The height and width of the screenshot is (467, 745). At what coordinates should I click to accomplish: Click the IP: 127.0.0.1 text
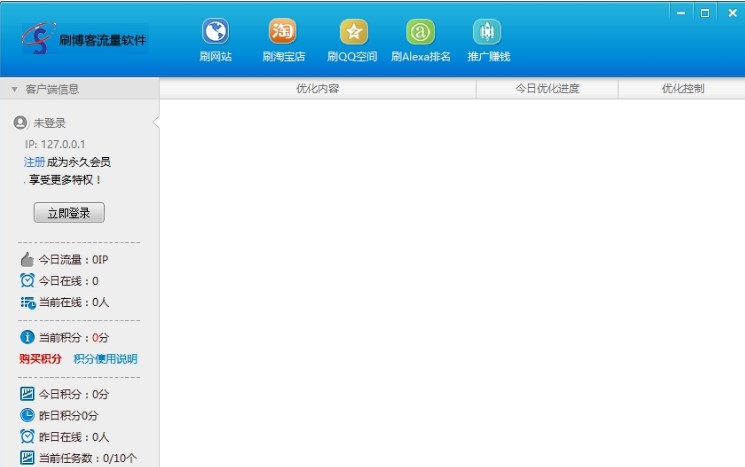[x=55, y=144]
